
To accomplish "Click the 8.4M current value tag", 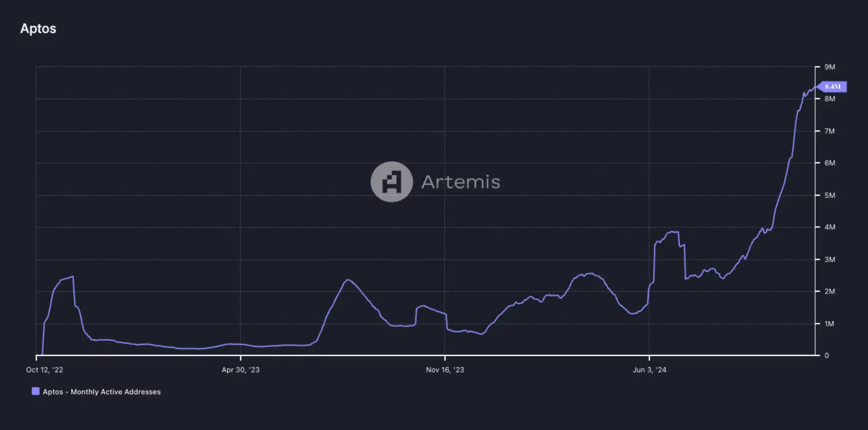I will [x=832, y=87].
